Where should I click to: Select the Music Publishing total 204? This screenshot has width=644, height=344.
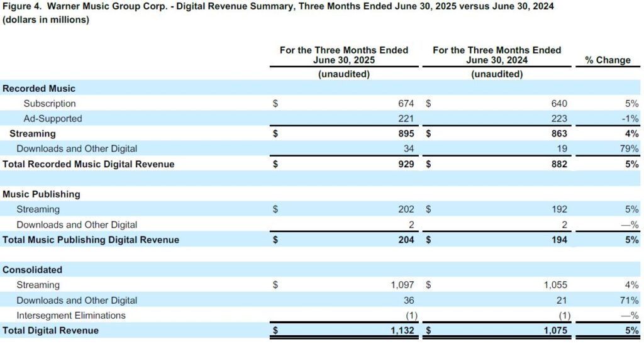[406, 240]
